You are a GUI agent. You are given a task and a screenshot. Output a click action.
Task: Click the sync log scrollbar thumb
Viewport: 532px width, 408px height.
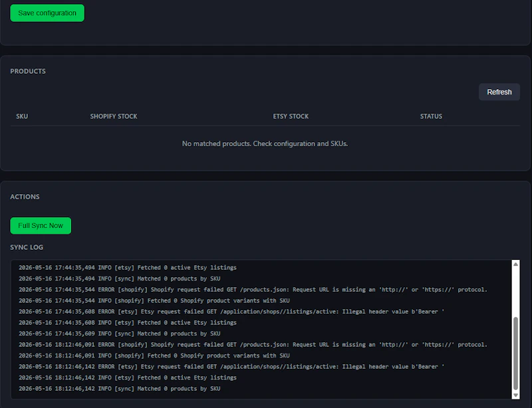pyautogui.click(x=516, y=353)
